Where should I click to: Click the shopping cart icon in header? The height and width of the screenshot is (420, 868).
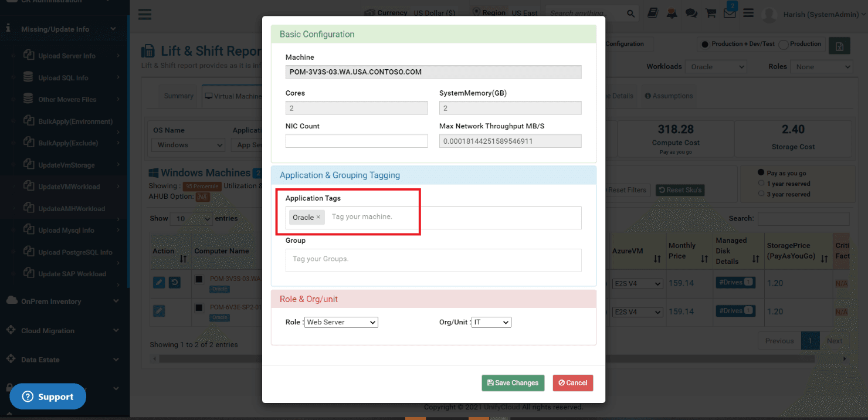tap(710, 13)
